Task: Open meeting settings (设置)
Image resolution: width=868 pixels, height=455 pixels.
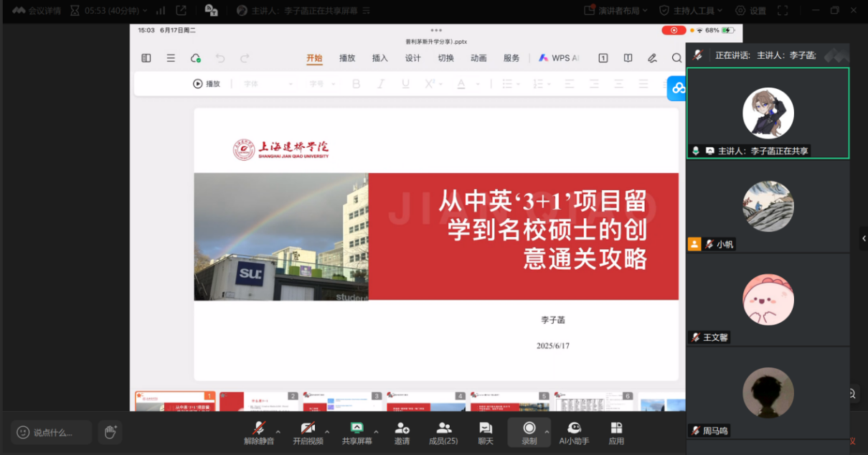Action: [751, 11]
